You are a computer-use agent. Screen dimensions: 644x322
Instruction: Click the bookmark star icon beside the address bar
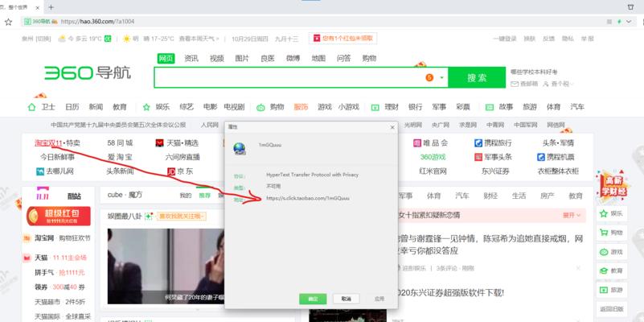[x=8, y=22]
